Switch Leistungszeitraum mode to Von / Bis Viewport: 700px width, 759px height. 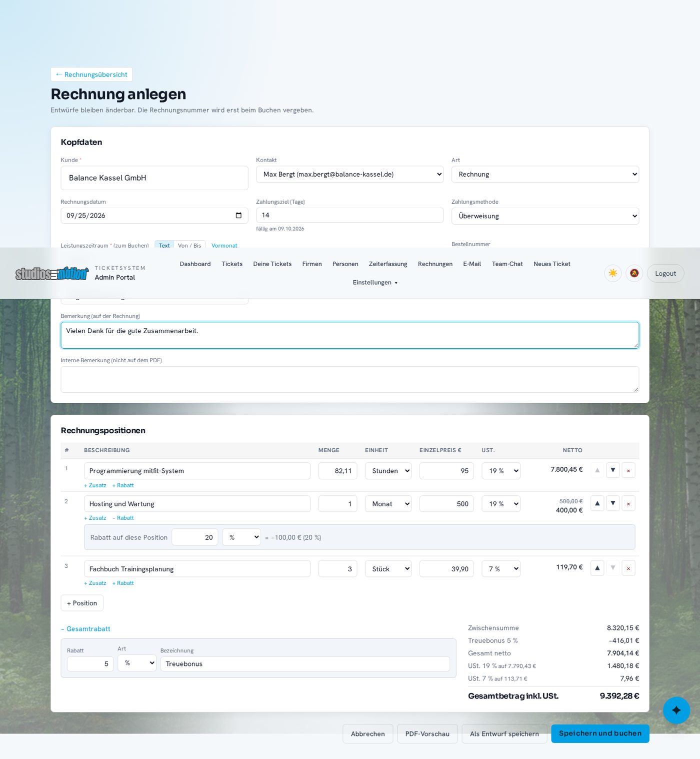pos(189,245)
